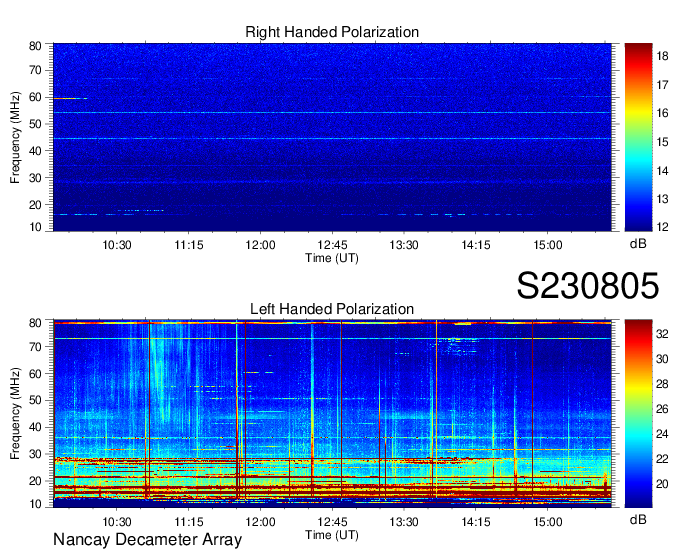Click the dB unit label under the Right Handed color bar
The image size is (680, 552).
click(x=638, y=244)
